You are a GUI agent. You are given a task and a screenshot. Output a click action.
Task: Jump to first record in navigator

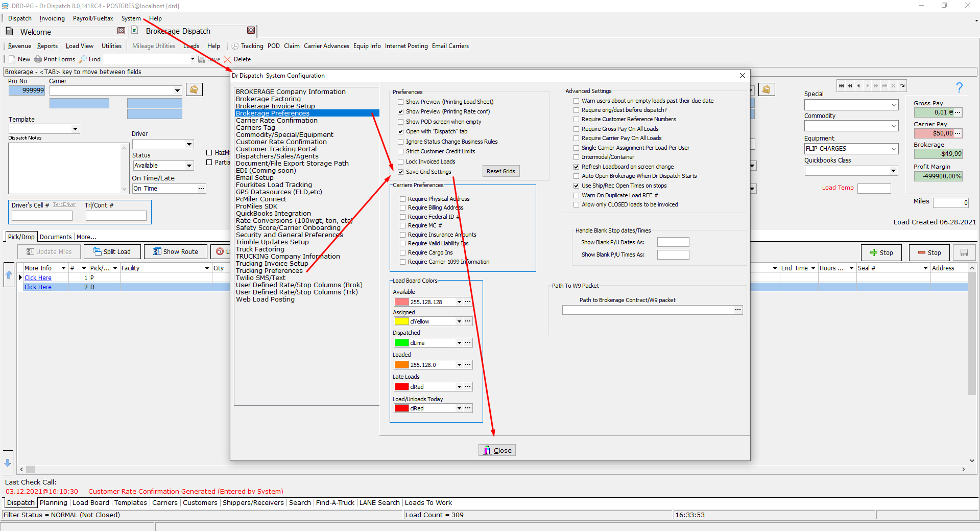coord(841,86)
